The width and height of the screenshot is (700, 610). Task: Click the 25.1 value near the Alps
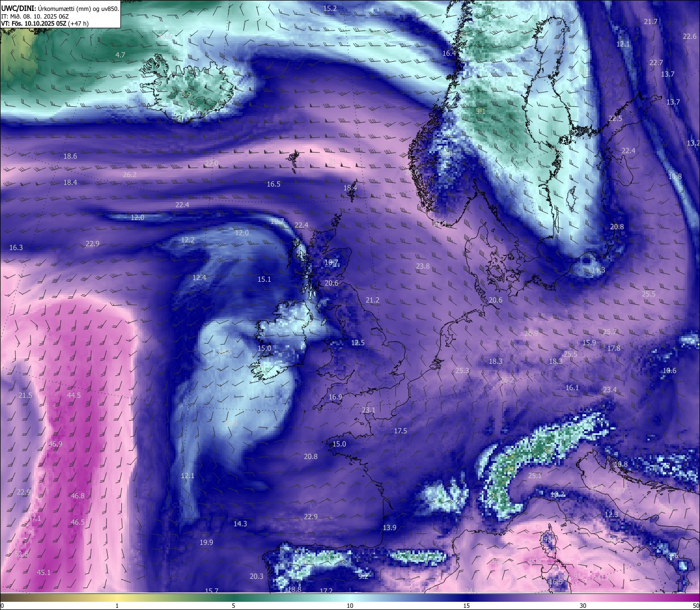point(535,475)
